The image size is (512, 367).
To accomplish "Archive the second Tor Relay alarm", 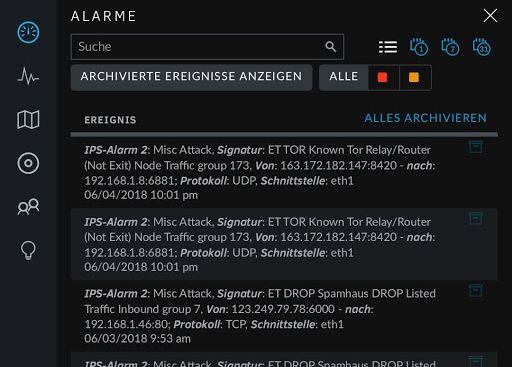I will pos(476,218).
